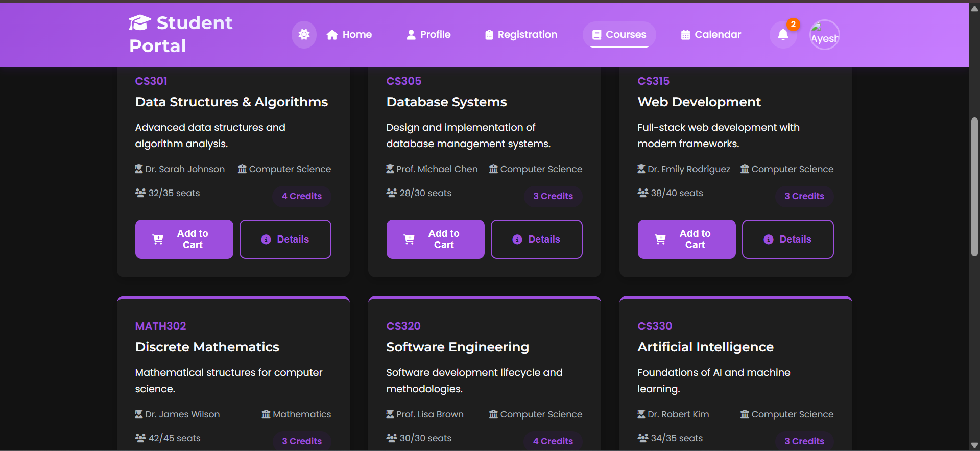Click the 3 Credits badge on CS305

(x=553, y=196)
